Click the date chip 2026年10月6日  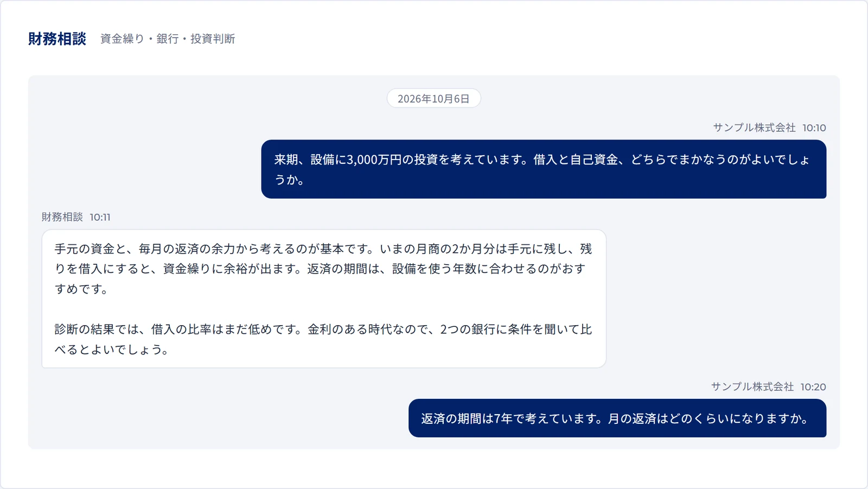click(433, 98)
